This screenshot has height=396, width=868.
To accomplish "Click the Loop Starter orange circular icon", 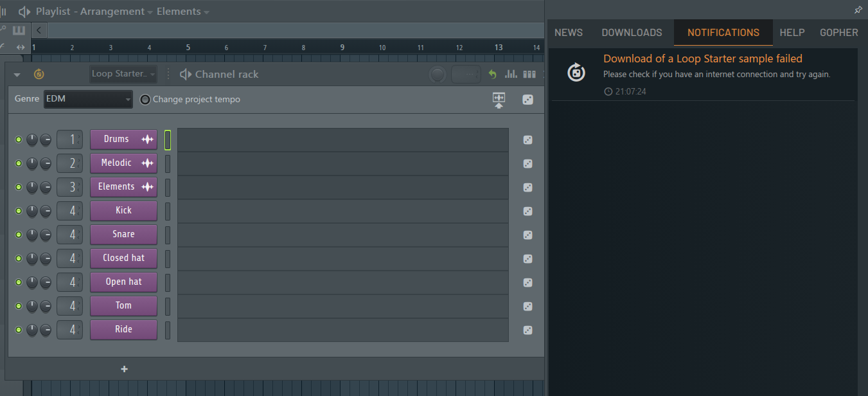I will [39, 74].
